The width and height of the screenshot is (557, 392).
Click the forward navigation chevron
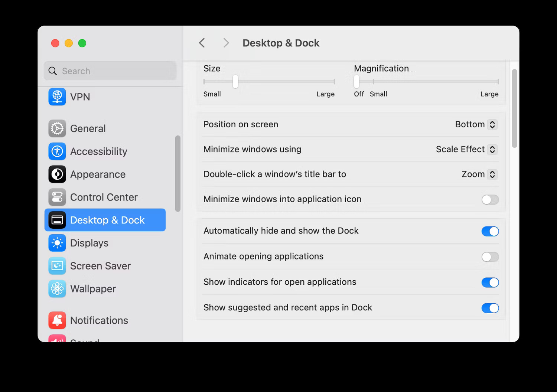tap(226, 43)
